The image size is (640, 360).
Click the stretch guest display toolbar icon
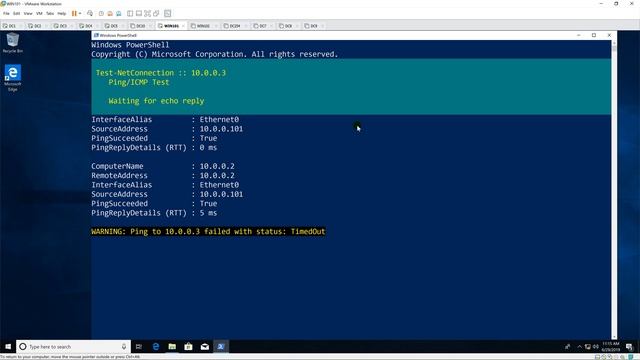167,13
